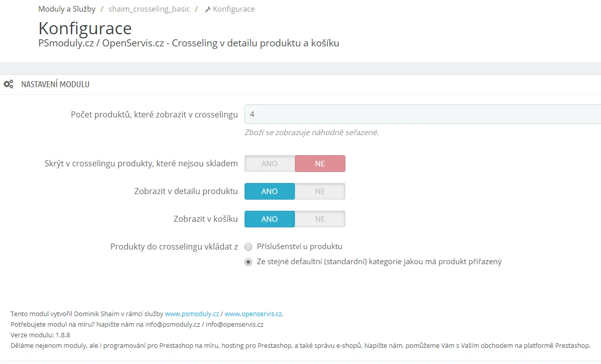Go to Moduly a Služby breadcrumb
This screenshot has width=601, height=364.
click(x=67, y=9)
